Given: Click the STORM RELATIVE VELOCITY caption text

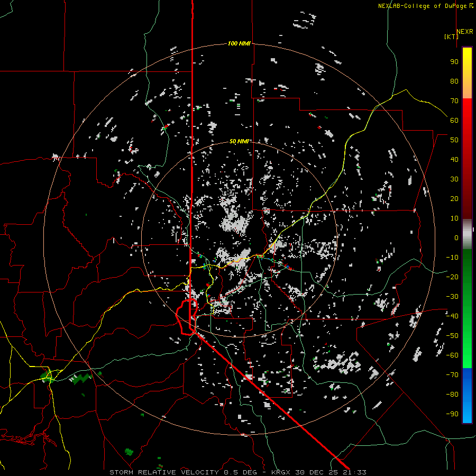Looking at the screenshot, I should pyautogui.click(x=164, y=472).
